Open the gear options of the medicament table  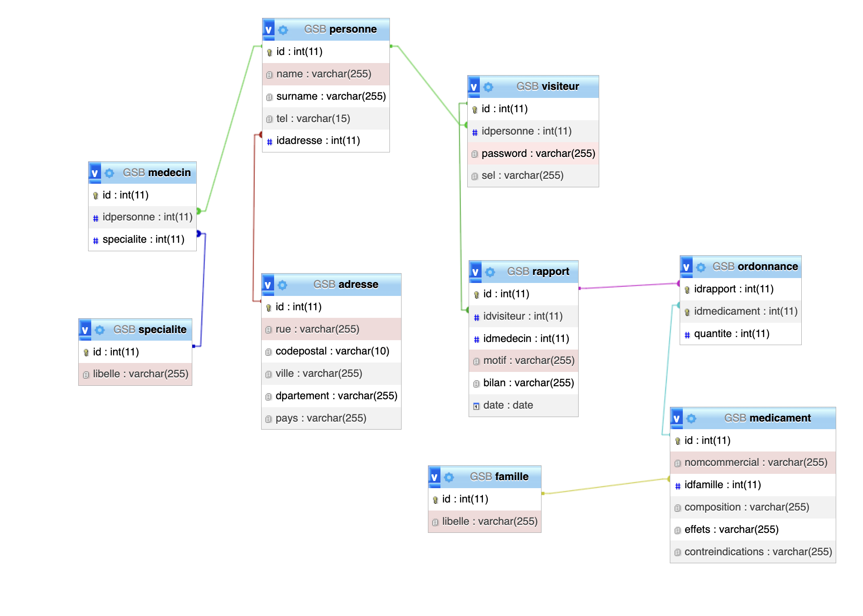click(x=691, y=418)
